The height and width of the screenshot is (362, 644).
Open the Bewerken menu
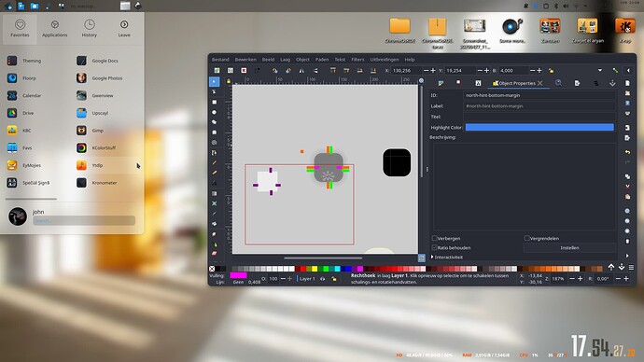click(x=245, y=60)
